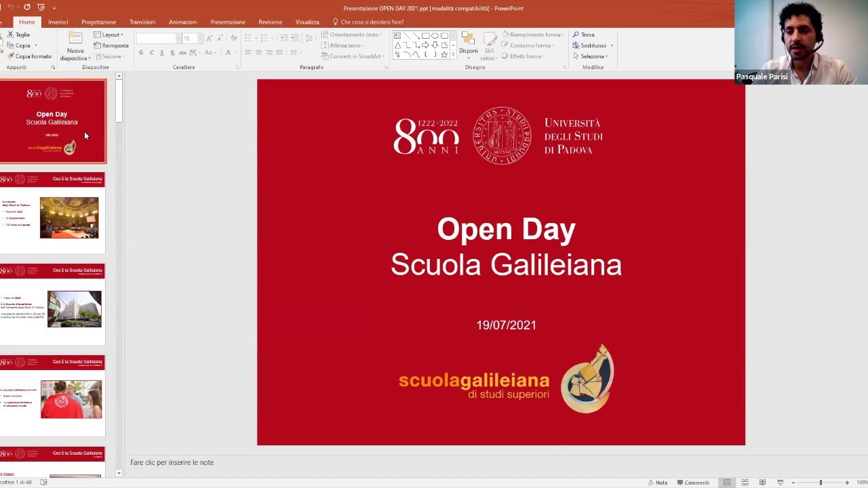Select slide 2 thumbnail 'Cos'è la Scuola Galileiana' with hall photo
Viewport: 868px width, 488px height.
click(x=53, y=213)
